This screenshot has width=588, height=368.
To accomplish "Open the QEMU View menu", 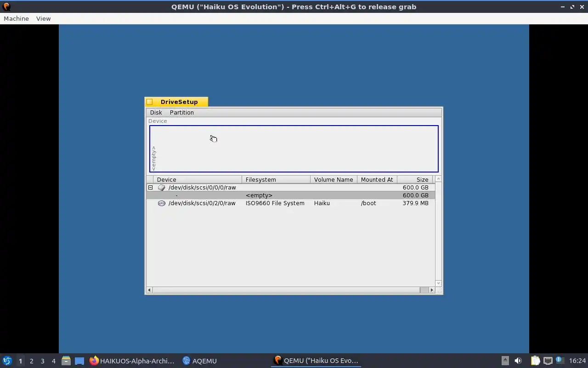I will pos(43,18).
